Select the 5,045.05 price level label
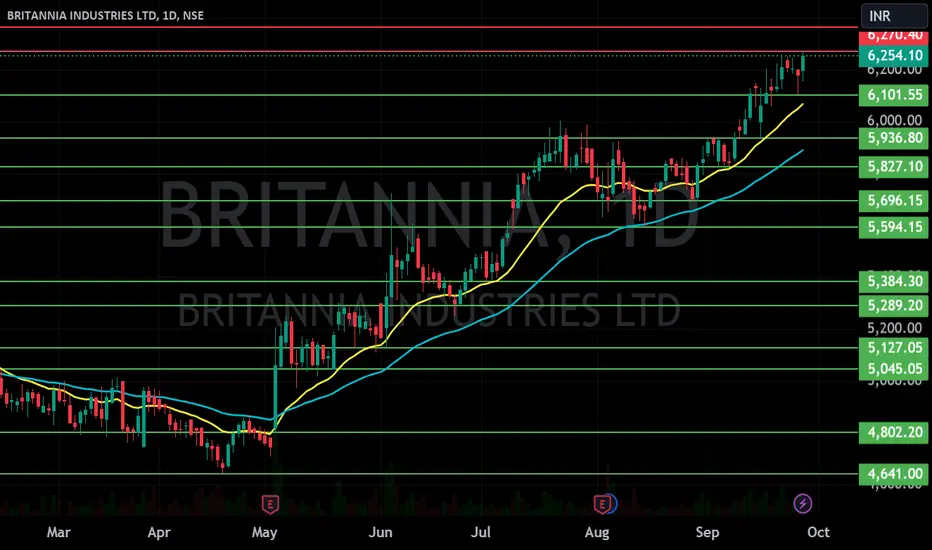The height and width of the screenshot is (550, 932). [x=893, y=369]
